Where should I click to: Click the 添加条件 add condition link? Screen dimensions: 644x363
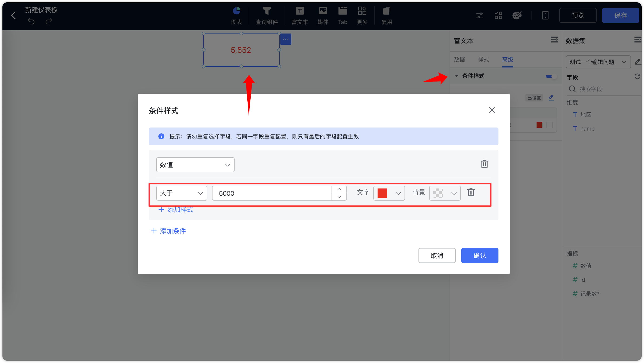click(x=168, y=231)
